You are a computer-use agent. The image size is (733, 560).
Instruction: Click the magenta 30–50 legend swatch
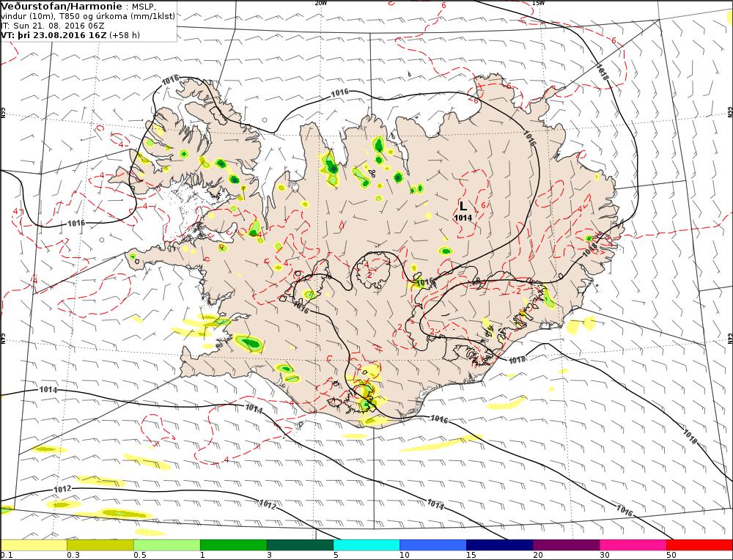[x=633, y=545]
